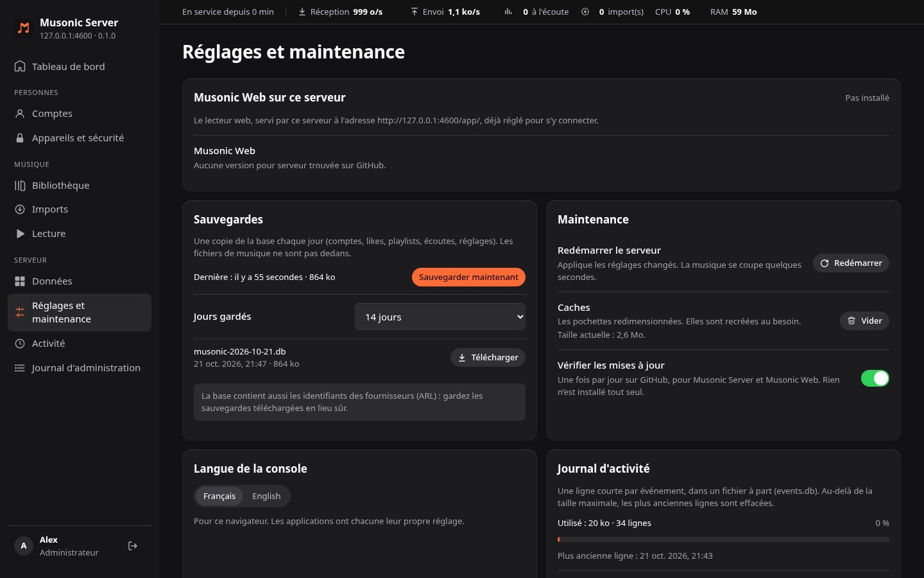Click the Tableau de bord home icon
This screenshot has height=578, width=924.
click(20, 66)
